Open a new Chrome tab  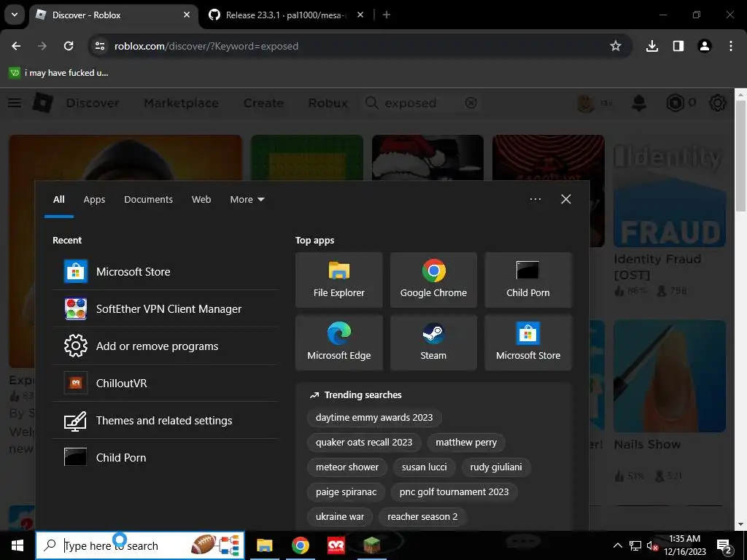[387, 15]
